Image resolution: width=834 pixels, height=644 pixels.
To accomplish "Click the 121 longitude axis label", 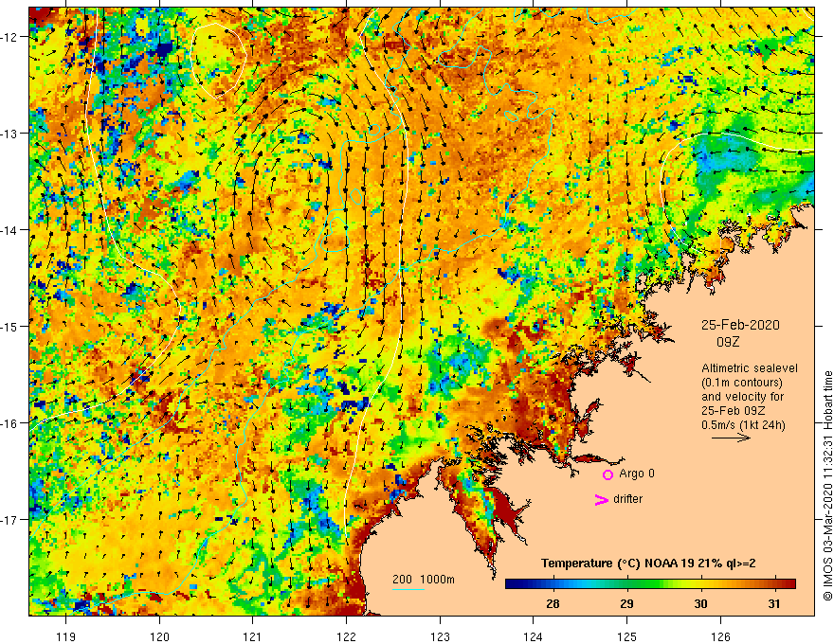I will (253, 636).
